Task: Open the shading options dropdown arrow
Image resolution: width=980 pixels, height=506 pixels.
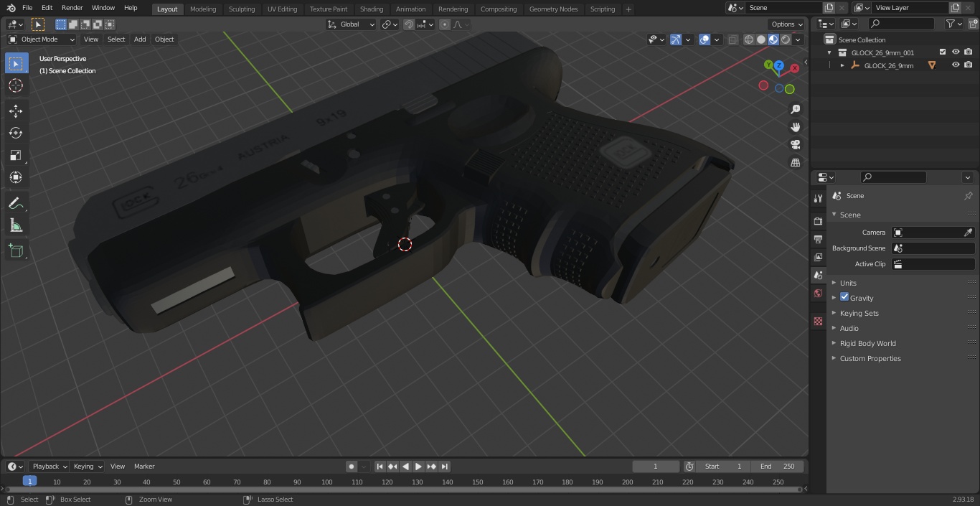Action: tap(798, 39)
